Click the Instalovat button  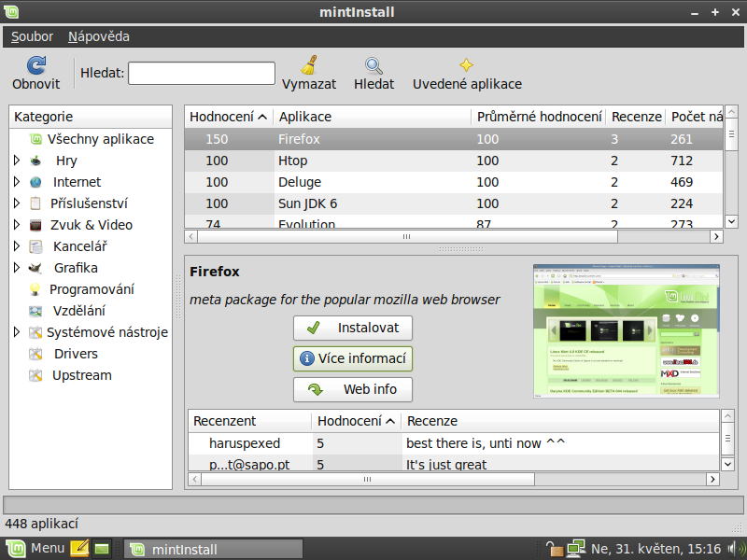[353, 329]
